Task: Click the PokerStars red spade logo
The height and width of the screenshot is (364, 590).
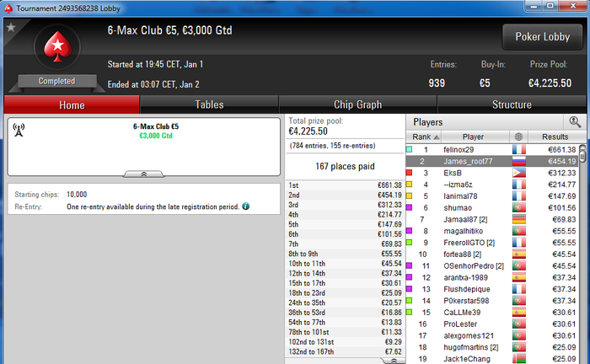Action: (57, 46)
